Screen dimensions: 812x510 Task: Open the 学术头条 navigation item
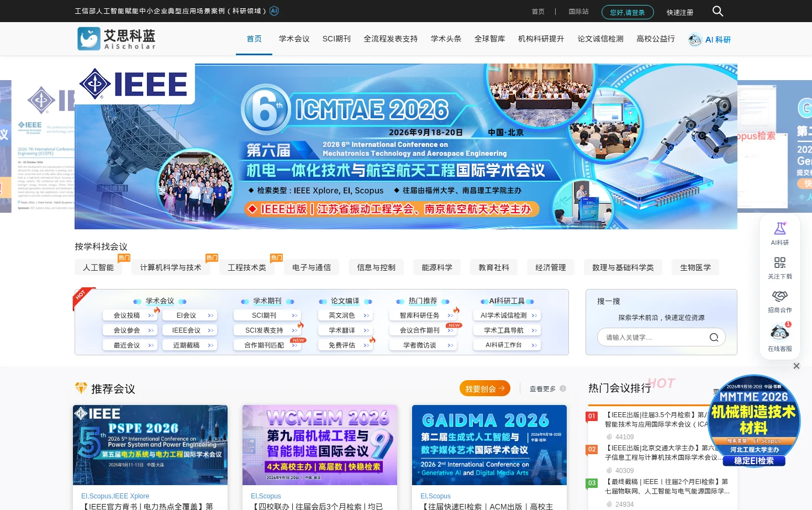(x=446, y=39)
